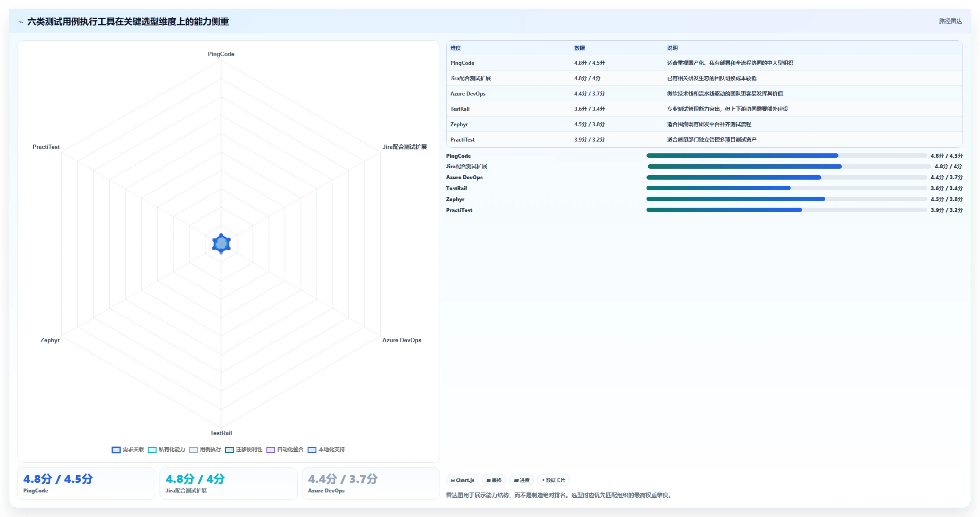Click the Azure DevOps progress bar

click(x=787, y=177)
